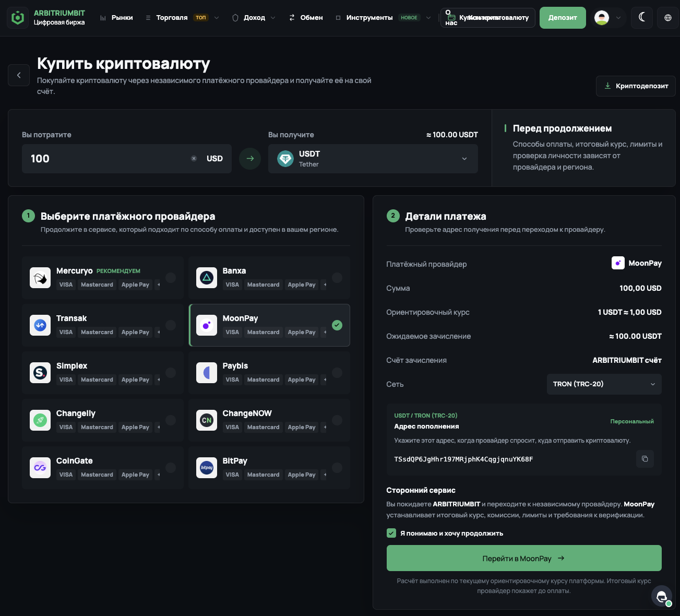680x616 pixels.
Task: Select the Banxa radio button
Action: pos(337,278)
